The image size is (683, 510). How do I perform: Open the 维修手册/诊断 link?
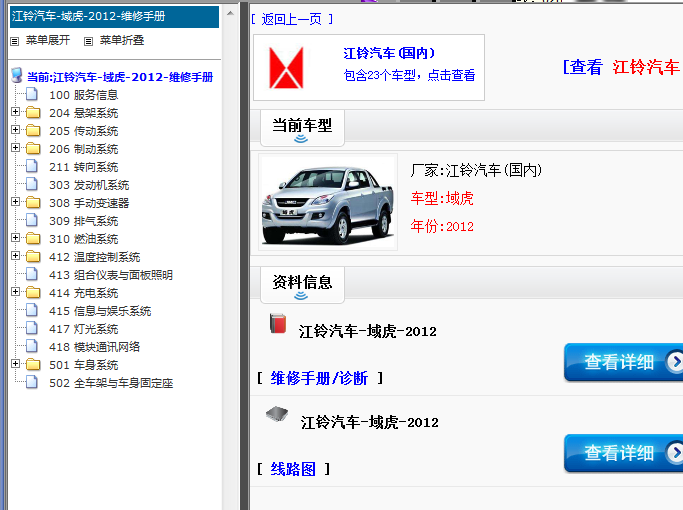click(319, 378)
